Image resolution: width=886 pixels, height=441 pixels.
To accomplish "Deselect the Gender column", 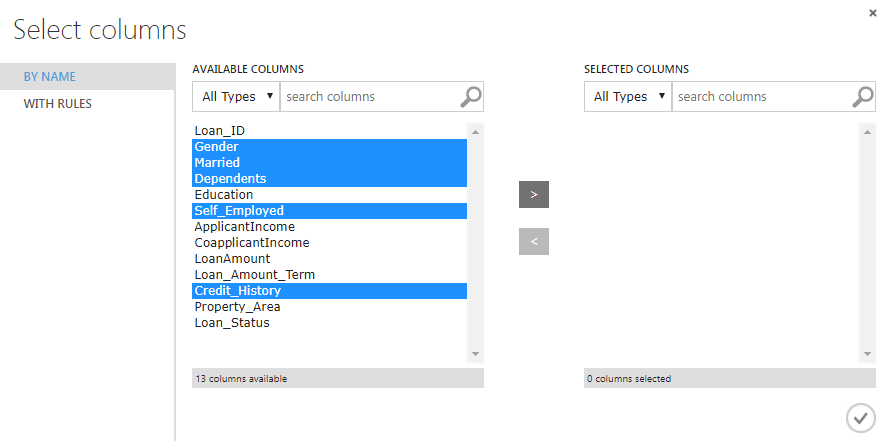I will coord(217,147).
